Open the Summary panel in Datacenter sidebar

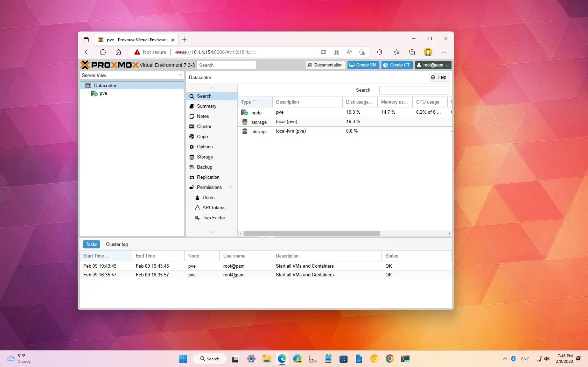206,106
